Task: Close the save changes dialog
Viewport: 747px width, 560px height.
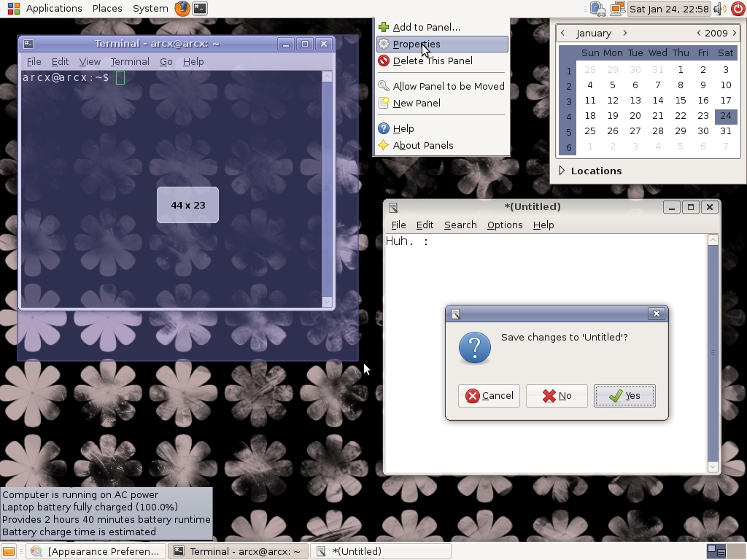Action: click(656, 314)
